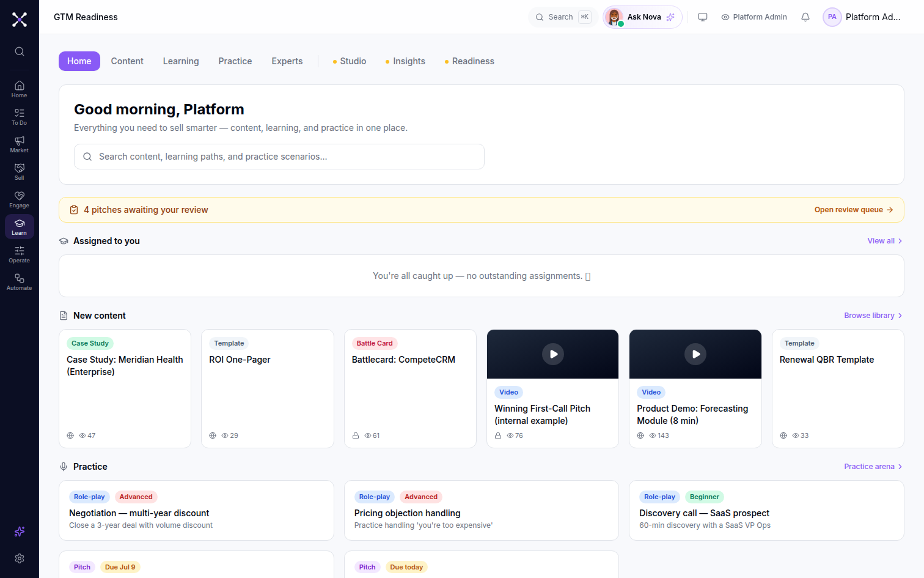Open To Do in left sidebar
Screen dimensions: 924x578
[x=20, y=116]
